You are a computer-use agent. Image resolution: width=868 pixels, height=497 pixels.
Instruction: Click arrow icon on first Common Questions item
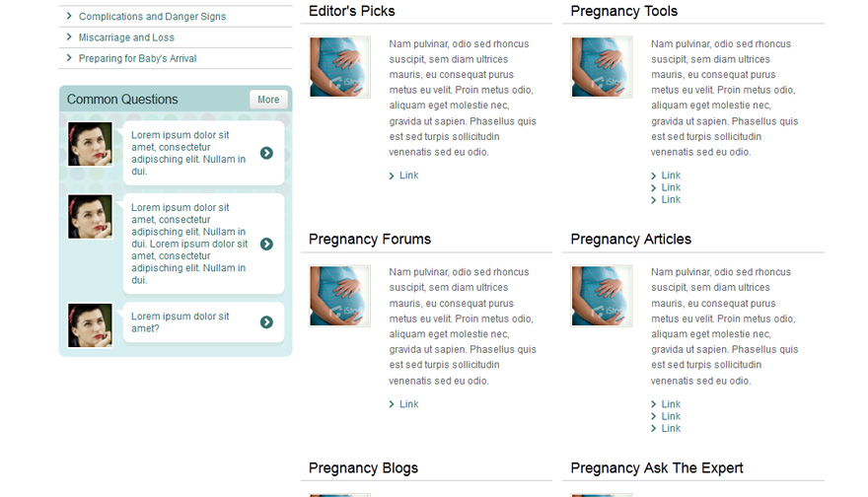(267, 153)
